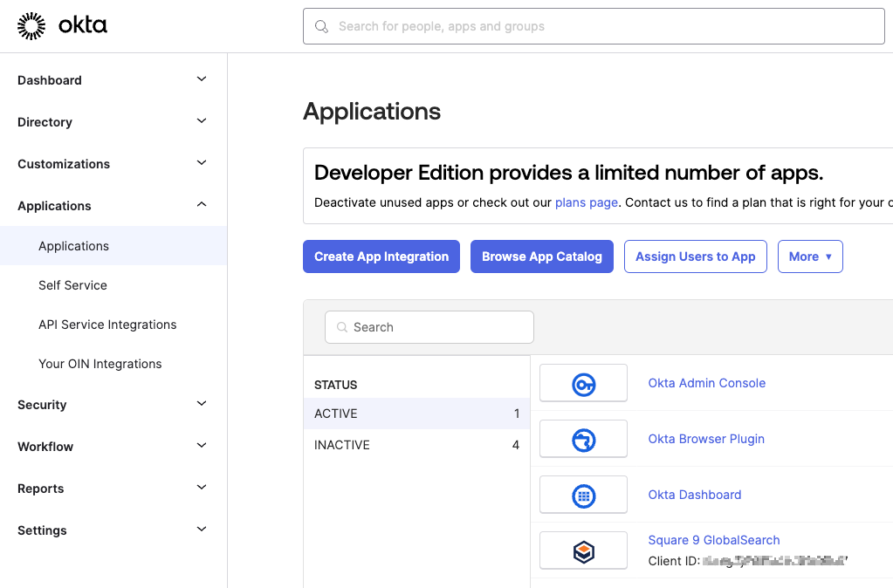The height and width of the screenshot is (588, 893).
Task: Click the Okta Browser Plugin app icon
Action: 583,440
